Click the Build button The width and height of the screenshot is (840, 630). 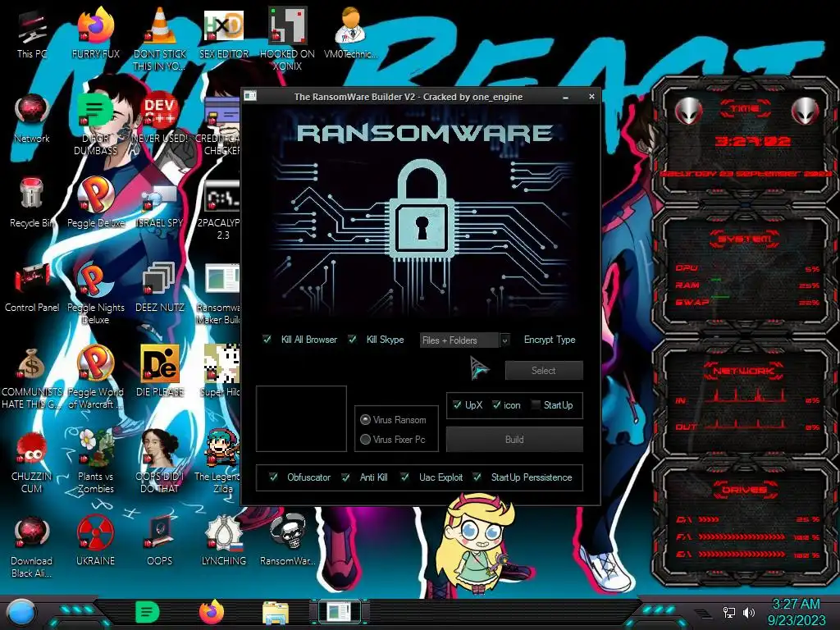click(514, 440)
